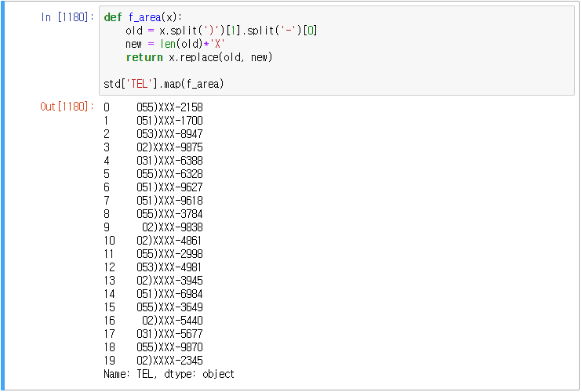Select output row 11 value 055)XXX-2998
The width and height of the screenshot is (582, 392).
(169, 254)
